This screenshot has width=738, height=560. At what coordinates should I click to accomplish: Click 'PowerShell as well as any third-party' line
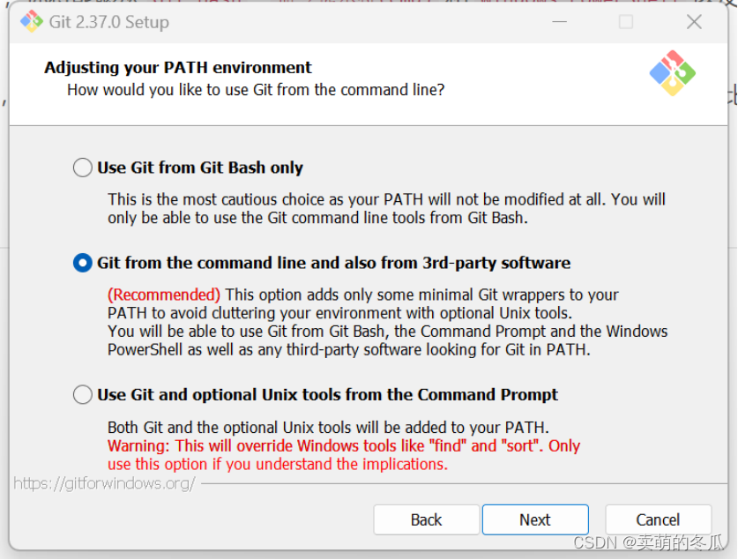[349, 349]
